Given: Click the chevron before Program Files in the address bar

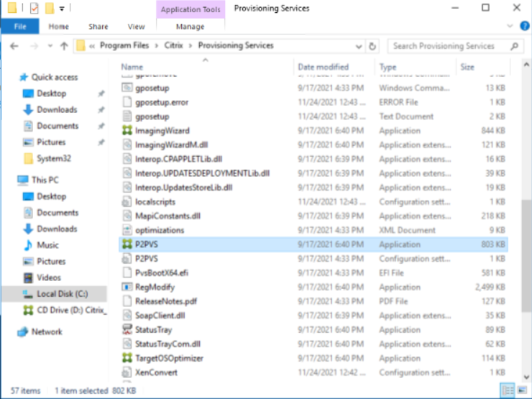Looking at the screenshot, I should coord(92,46).
